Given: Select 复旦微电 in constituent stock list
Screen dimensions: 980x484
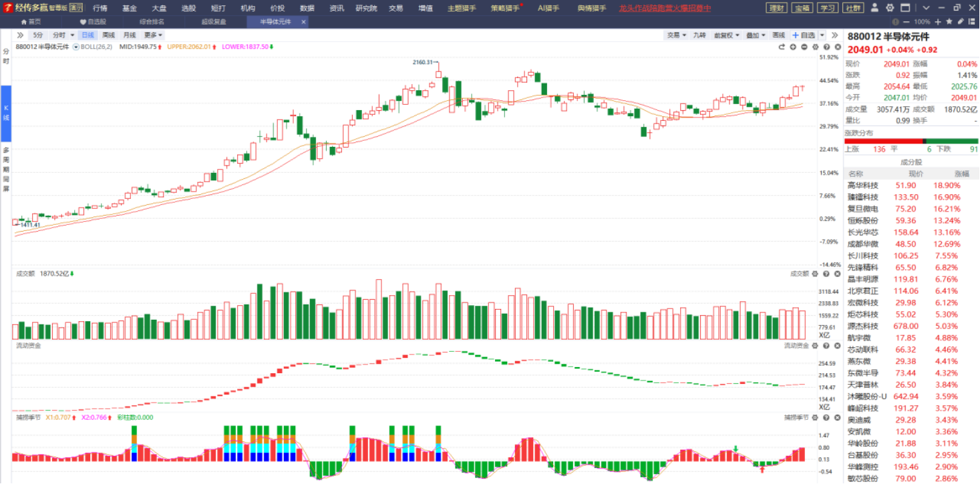Looking at the screenshot, I should pos(863,209).
